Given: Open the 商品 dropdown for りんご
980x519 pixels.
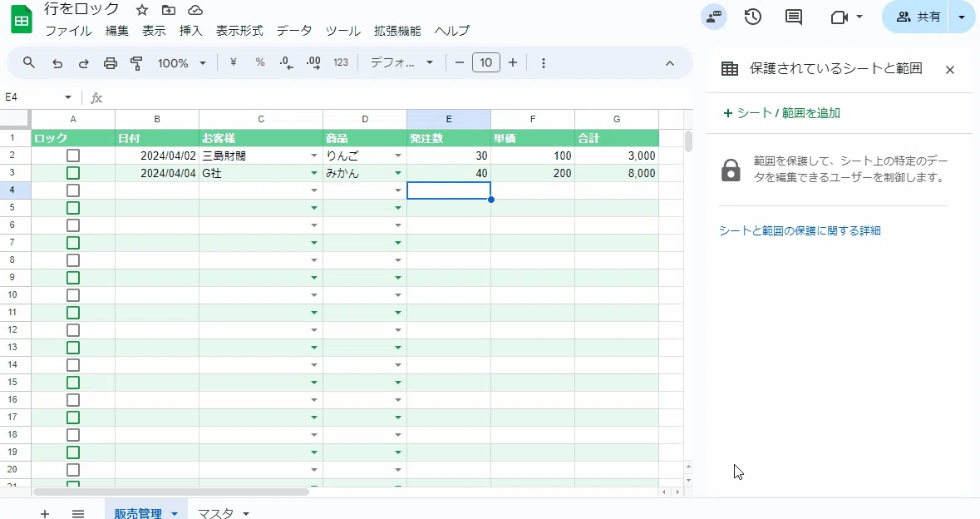Looking at the screenshot, I should point(398,156).
